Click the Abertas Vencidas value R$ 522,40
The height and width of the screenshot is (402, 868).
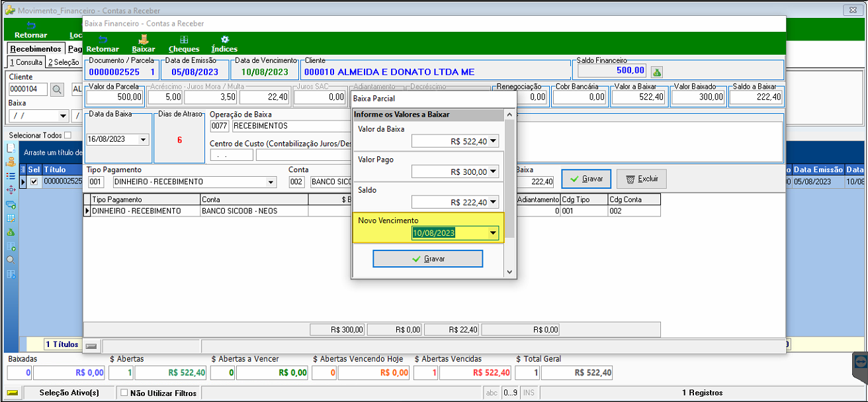click(475, 372)
